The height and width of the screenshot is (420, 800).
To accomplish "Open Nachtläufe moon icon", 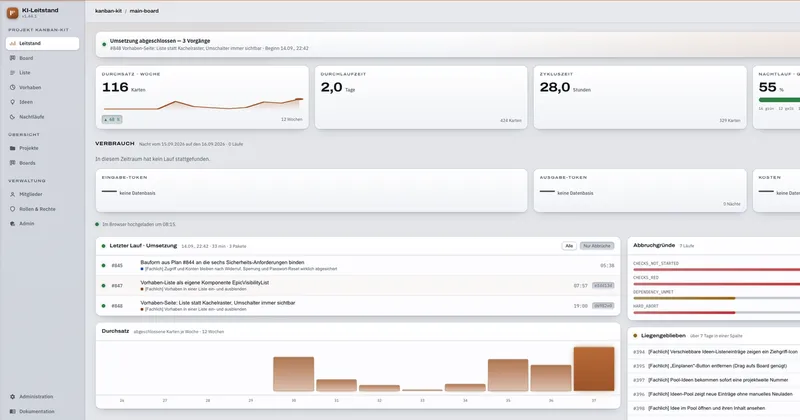I will [x=13, y=117].
